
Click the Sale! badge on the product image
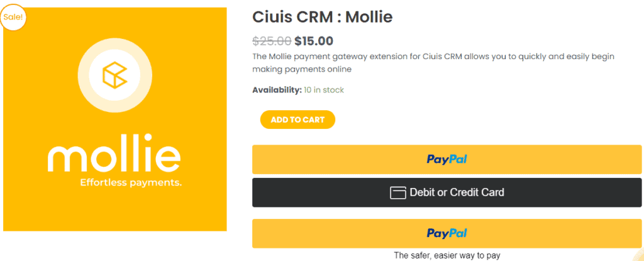point(13,17)
